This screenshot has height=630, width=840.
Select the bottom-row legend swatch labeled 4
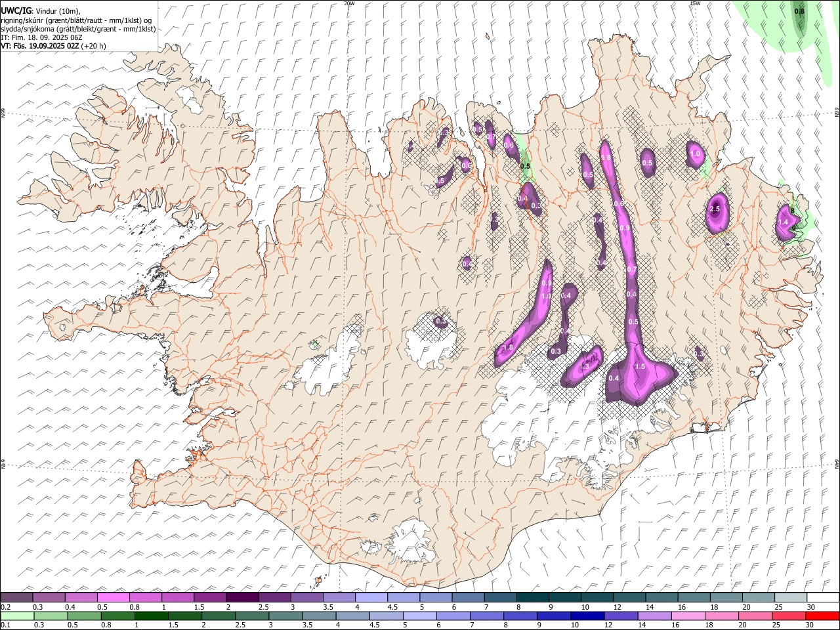tap(352, 616)
